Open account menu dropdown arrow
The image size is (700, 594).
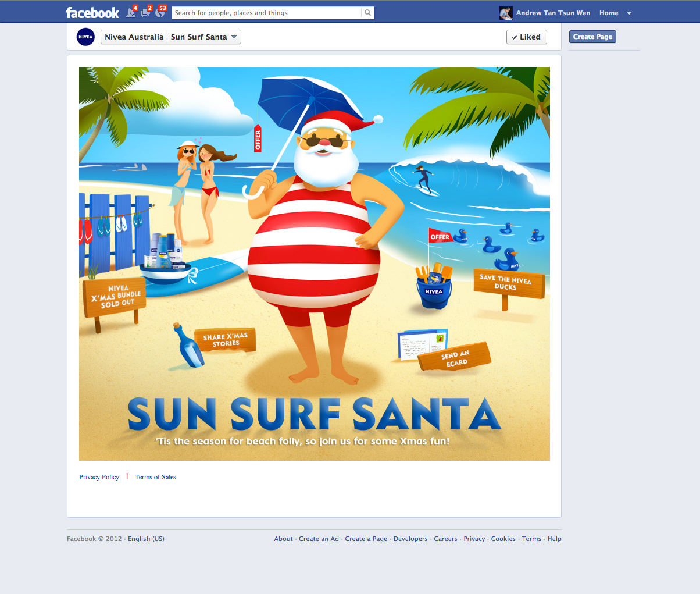tap(629, 13)
